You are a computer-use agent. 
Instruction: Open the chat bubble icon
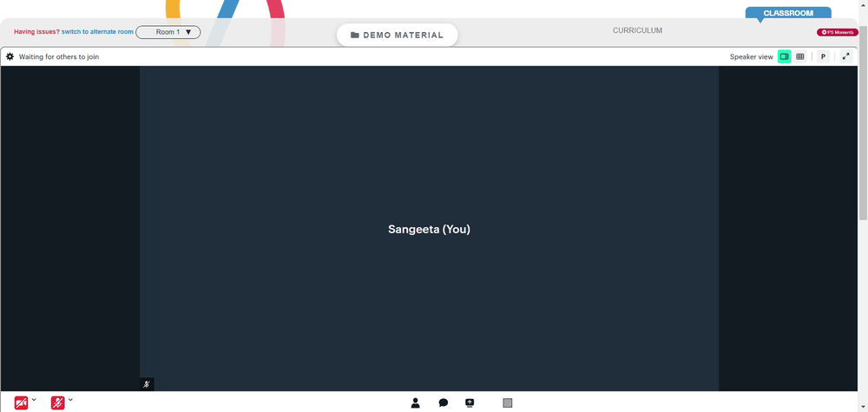[x=443, y=402]
